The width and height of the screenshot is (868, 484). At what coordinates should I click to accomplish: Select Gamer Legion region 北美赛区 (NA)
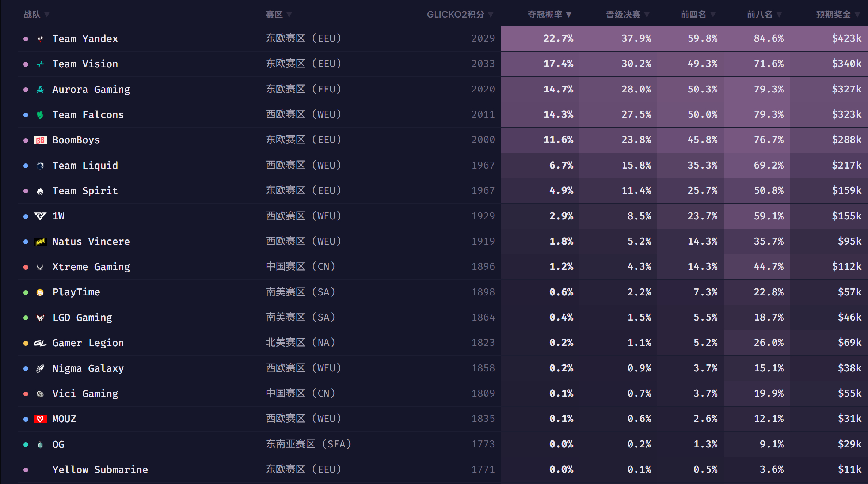click(x=301, y=343)
